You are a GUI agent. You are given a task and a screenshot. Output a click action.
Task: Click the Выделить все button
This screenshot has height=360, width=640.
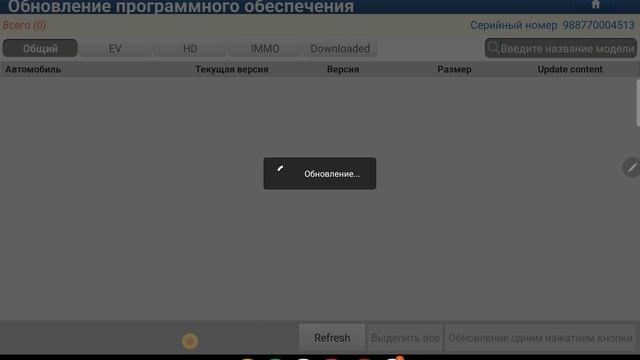point(405,338)
